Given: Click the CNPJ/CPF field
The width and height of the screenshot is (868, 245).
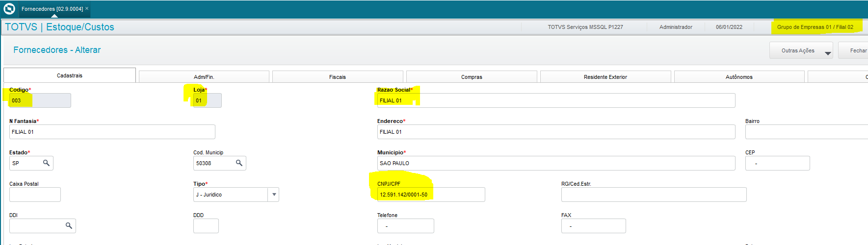Looking at the screenshot, I should click(431, 195).
